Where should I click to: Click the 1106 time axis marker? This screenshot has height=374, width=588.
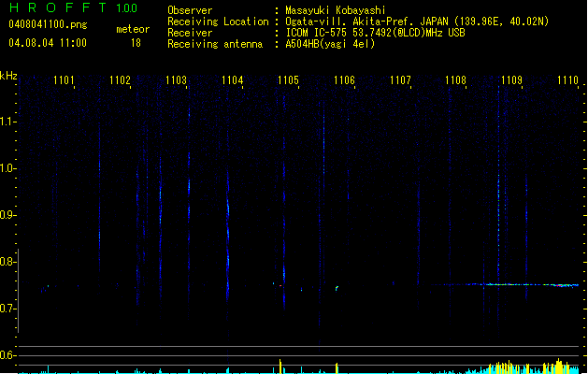click(344, 80)
